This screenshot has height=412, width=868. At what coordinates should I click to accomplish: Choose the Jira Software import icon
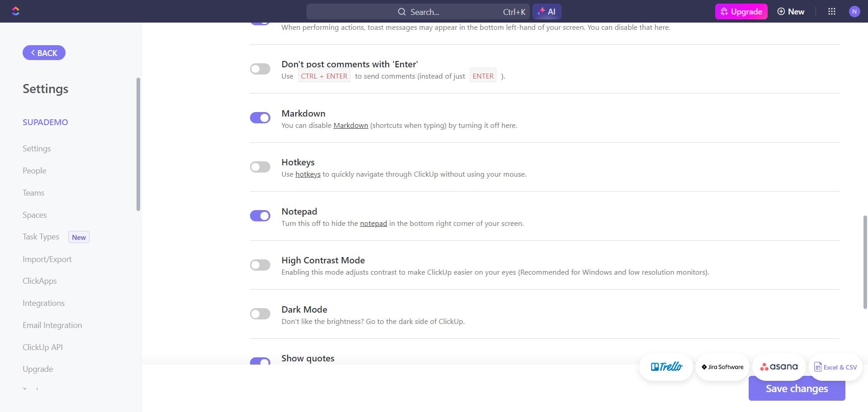pyautogui.click(x=722, y=367)
